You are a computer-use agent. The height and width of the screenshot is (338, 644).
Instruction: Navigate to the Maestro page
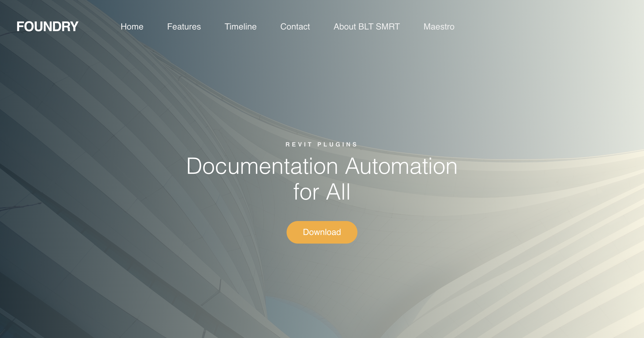pyautogui.click(x=439, y=27)
